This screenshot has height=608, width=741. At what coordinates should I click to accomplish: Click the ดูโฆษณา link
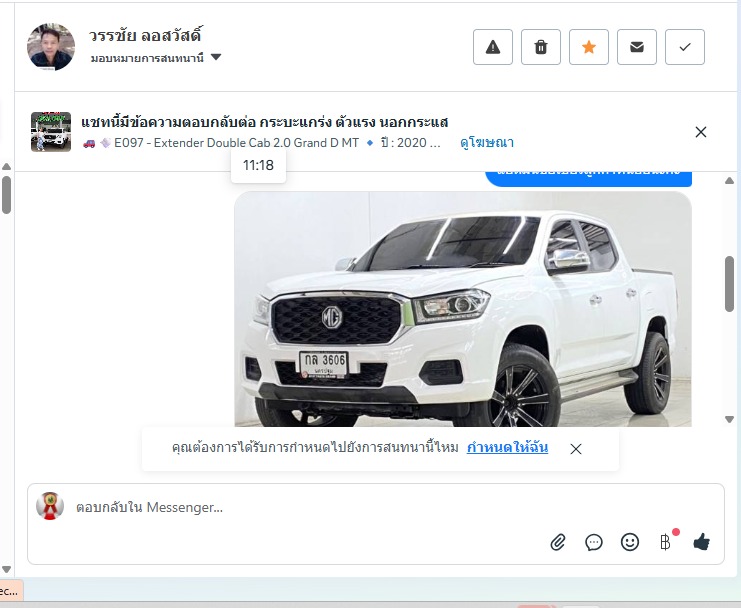click(487, 143)
